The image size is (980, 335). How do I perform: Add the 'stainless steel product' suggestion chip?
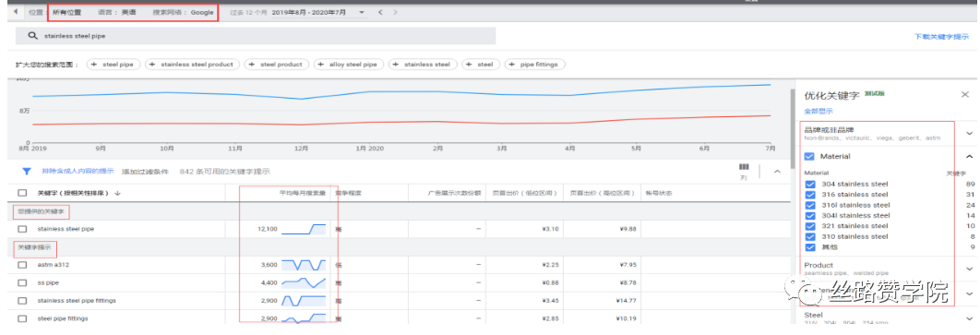coord(193,65)
